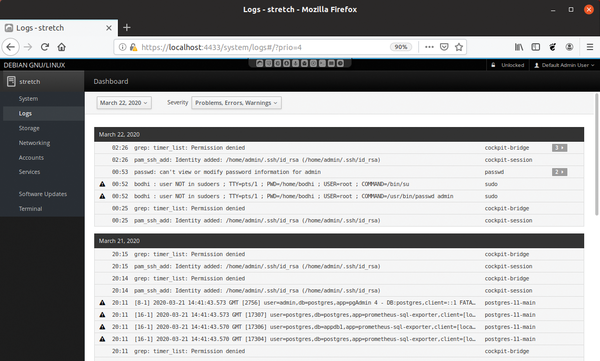Open 20:14 pam_ssh_add Identity added entry
Image resolution: width=600 pixels, height=361 pixels.
point(339,291)
